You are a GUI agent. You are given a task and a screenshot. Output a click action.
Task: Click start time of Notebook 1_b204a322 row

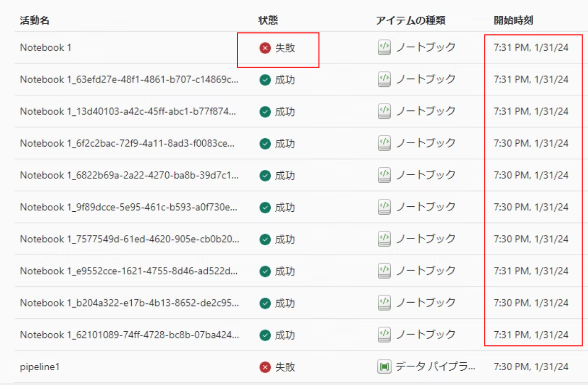coord(531,303)
